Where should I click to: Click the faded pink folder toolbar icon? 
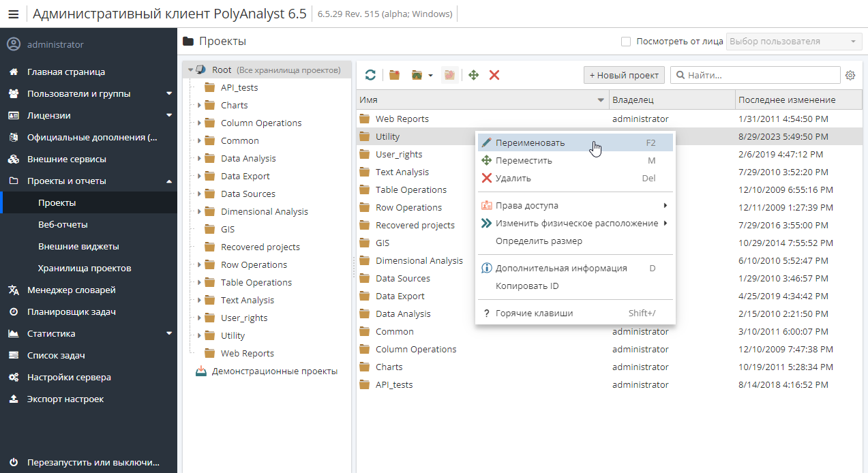point(449,75)
